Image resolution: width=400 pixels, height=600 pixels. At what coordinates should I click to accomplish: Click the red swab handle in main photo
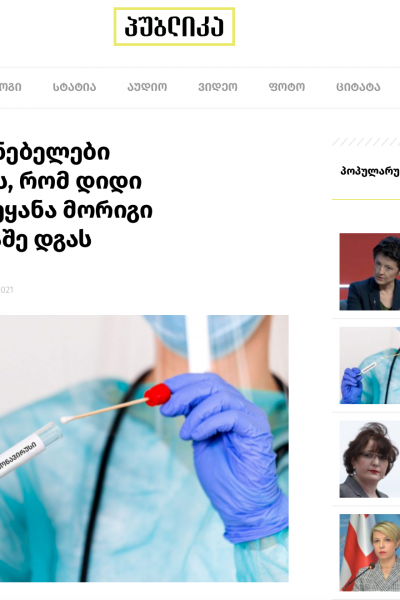point(157,395)
